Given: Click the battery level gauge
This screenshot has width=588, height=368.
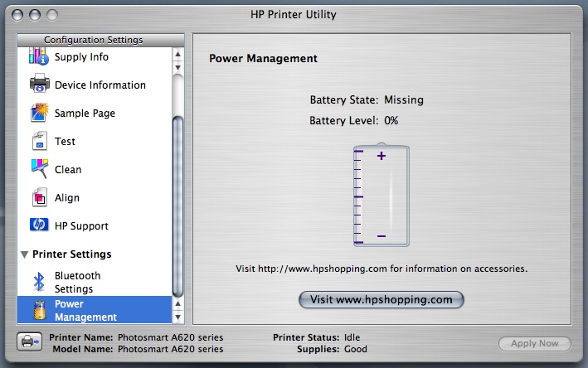Looking at the screenshot, I should pyautogui.click(x=381, y=196).
